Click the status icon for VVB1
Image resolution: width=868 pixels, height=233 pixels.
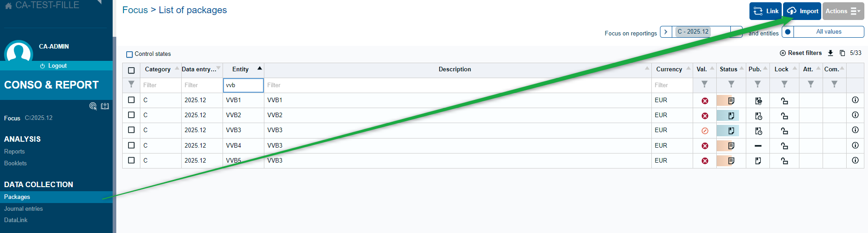click(x=731, y=101)
